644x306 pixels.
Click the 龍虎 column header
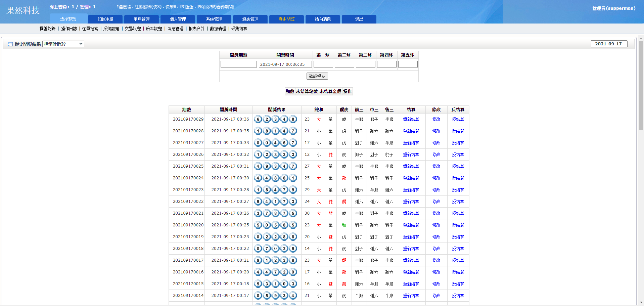tap(344, 110)
